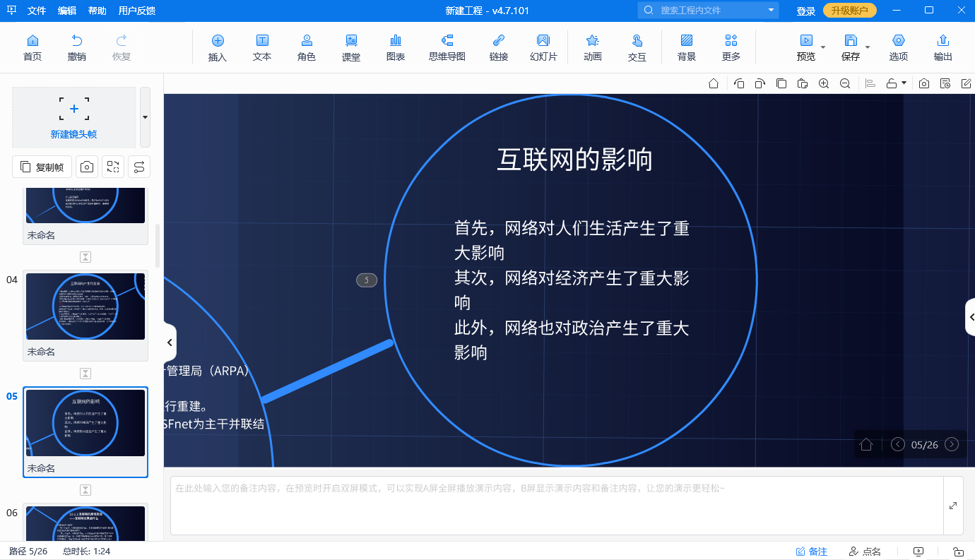
Task: Open the 编辑 menu
Action: 67,11
